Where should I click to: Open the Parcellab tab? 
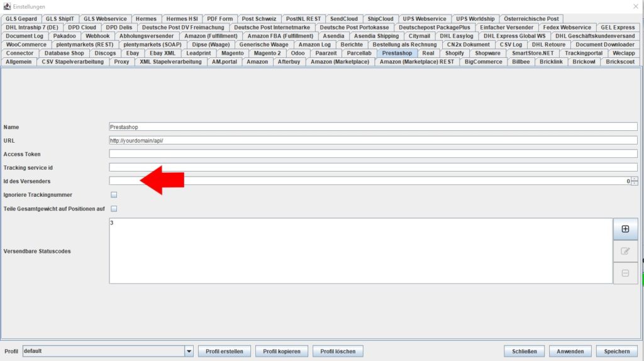[359, 53]
